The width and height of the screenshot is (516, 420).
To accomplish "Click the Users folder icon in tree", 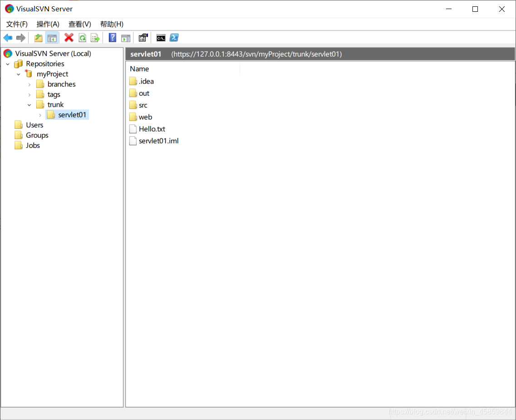I will (19, 125).
